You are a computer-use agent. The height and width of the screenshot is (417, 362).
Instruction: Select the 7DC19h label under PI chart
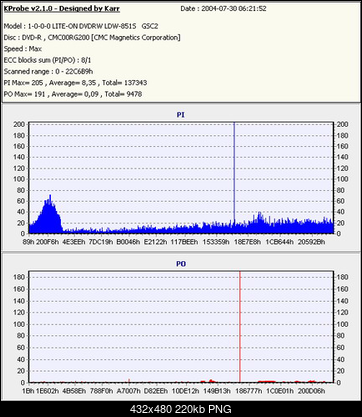click(101, 242)
